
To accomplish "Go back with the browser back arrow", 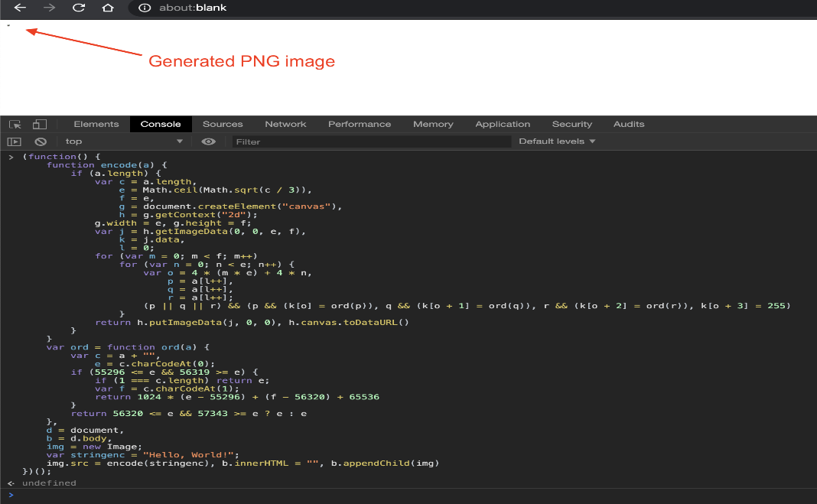I will tap(20, 8).
